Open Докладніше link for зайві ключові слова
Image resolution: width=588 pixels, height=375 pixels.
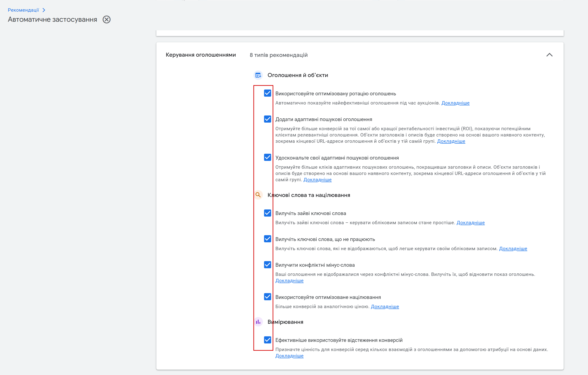click(471, 223)
